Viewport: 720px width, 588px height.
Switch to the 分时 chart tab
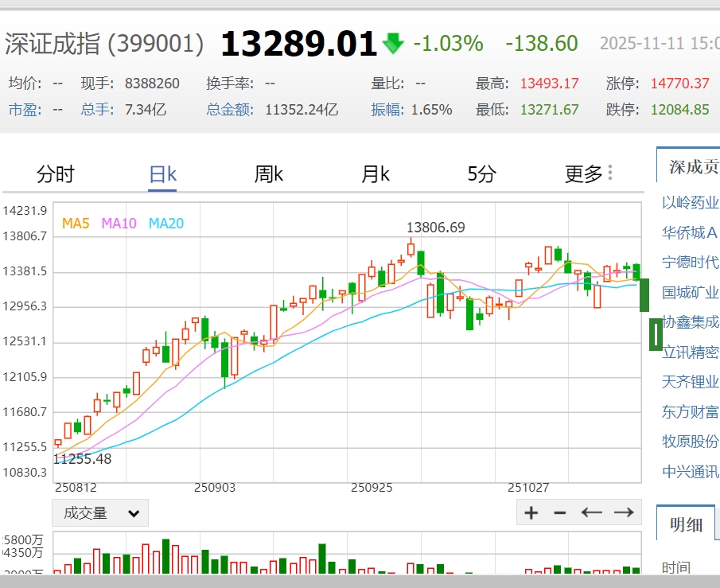(x=56, y=173)
